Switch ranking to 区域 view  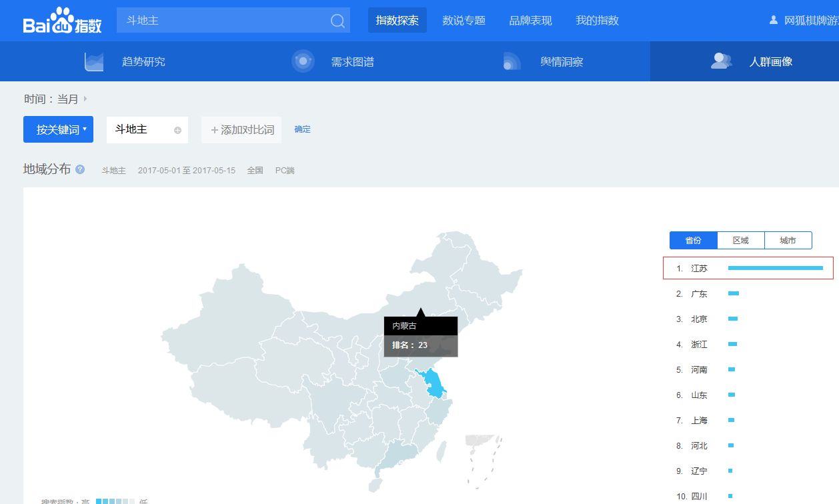[740, 241]
